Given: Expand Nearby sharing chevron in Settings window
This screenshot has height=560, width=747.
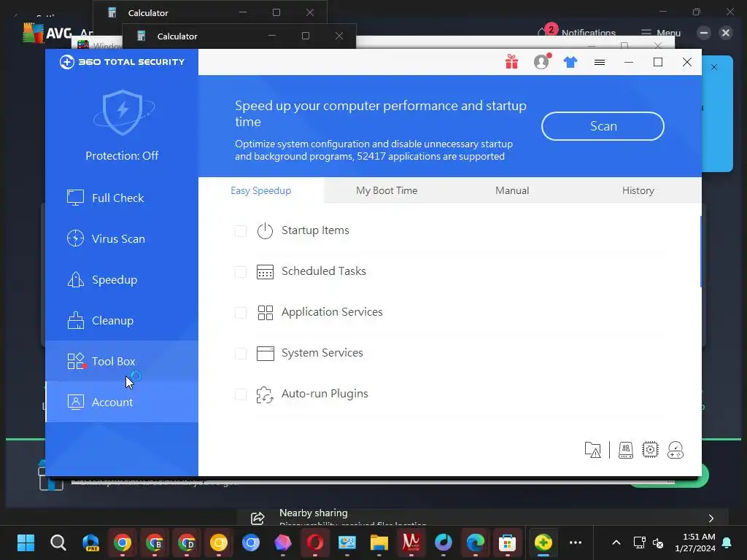Looking at the screenshot, I should [x=711, y=518].
